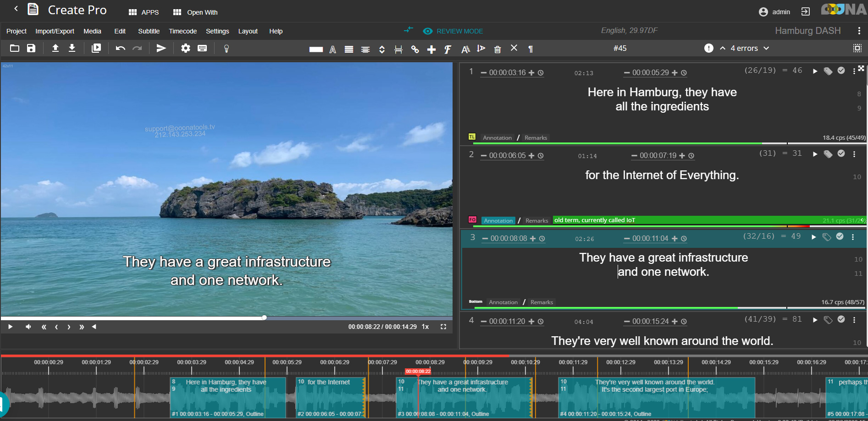This screenshot has height=421, width=868.
Task: Click the send arrow icon in toolbar
Action: point(161,48)
